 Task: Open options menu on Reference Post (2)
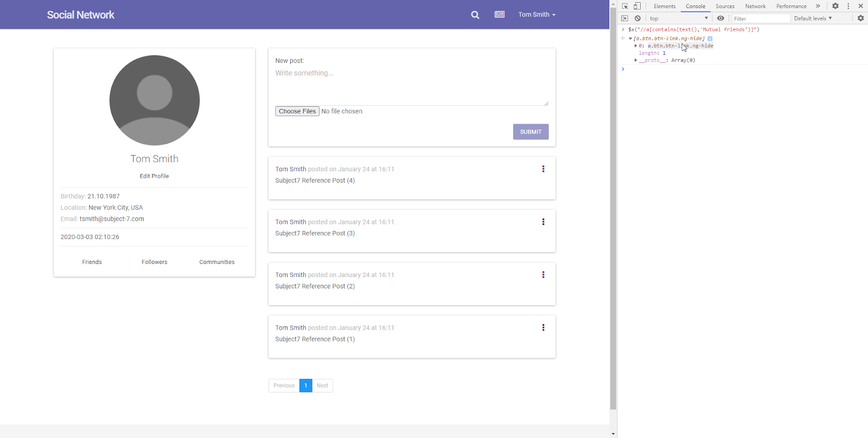click(543, 275)
